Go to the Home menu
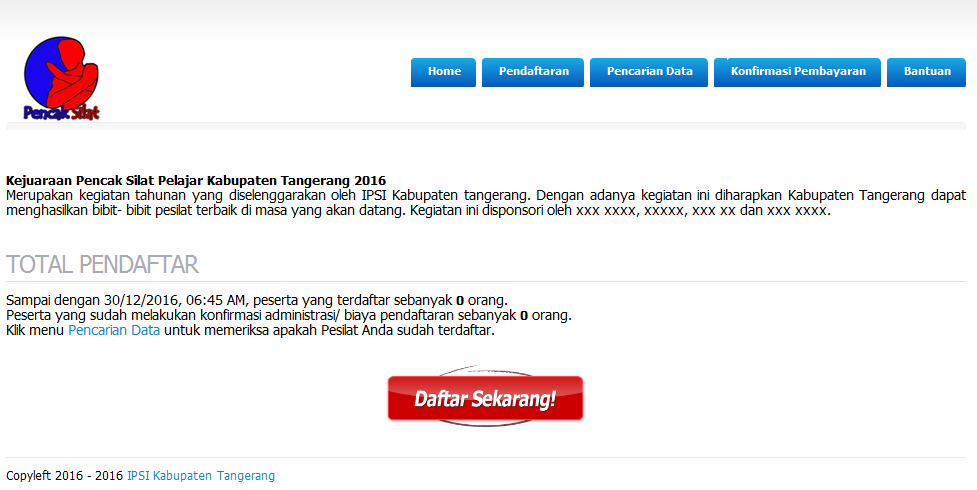The image size is (977, 490). pyautogui.click(x=444, y=72)
